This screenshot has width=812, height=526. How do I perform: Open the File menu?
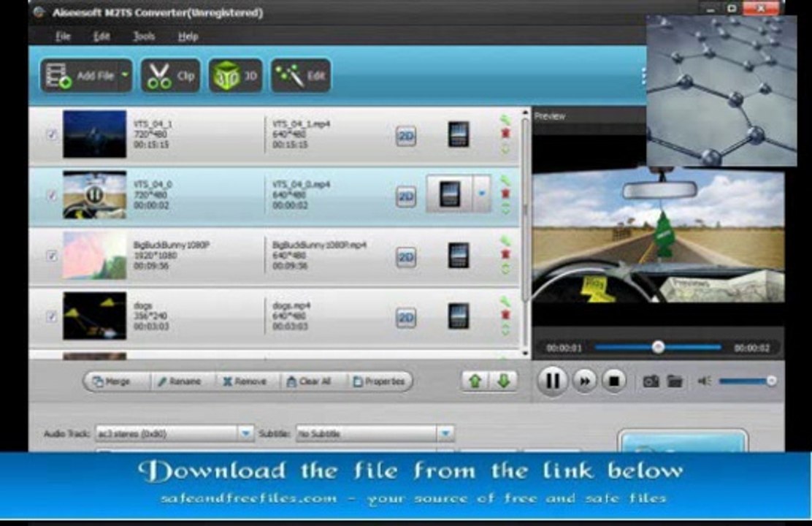coord(63,37)
